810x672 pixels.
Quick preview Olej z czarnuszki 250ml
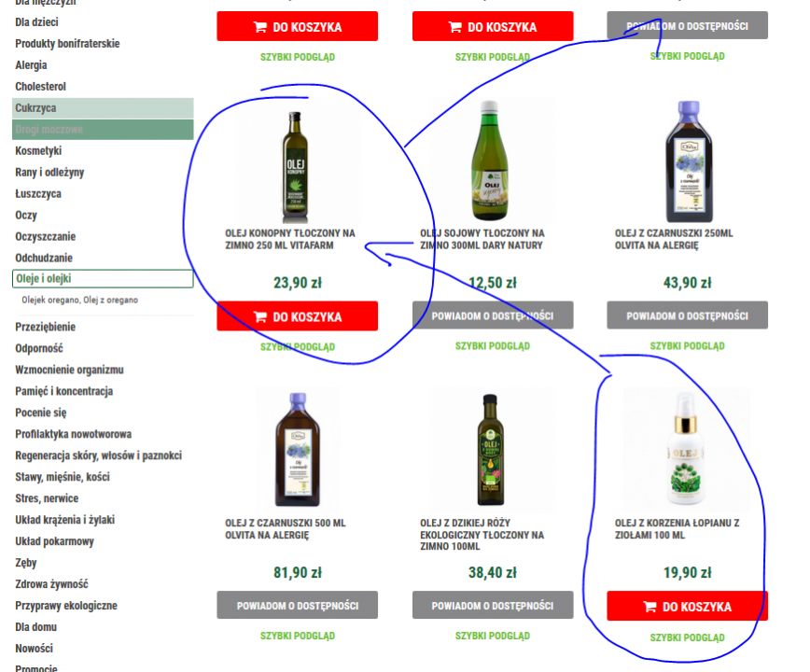coord(687,345)
